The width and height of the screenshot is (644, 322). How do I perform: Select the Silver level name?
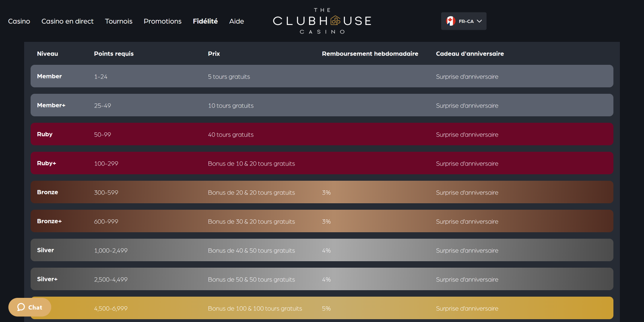coord(45,250)
